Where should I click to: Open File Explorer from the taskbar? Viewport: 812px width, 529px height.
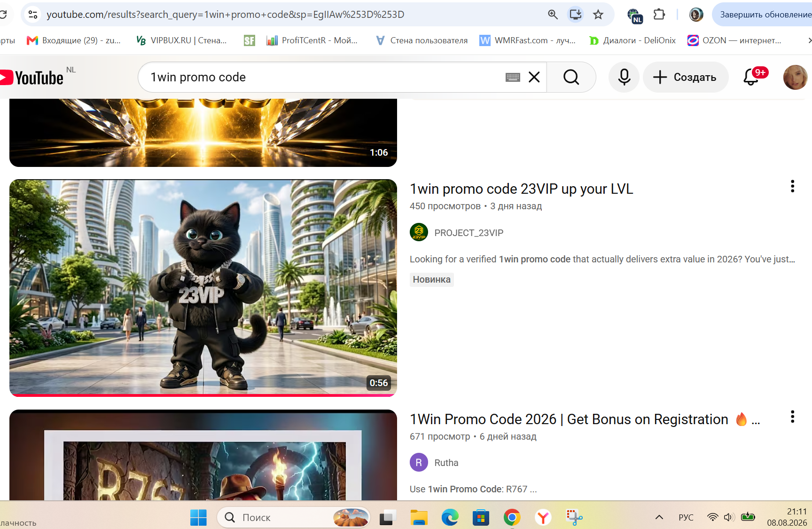(x=418, y=518)
